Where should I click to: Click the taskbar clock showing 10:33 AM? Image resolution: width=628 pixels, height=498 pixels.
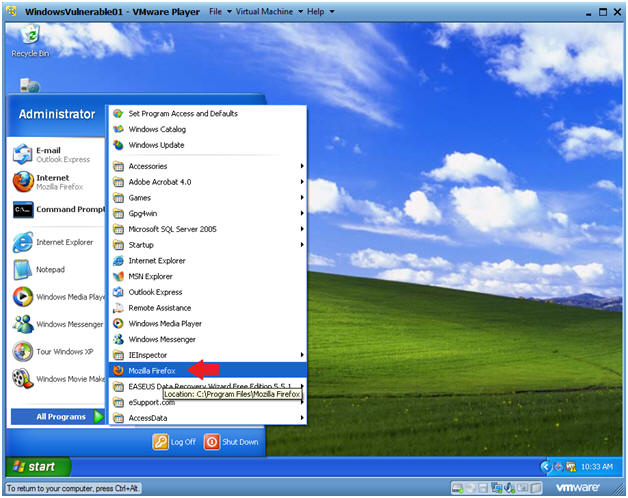pyautogui.click(x=597, y=467)
